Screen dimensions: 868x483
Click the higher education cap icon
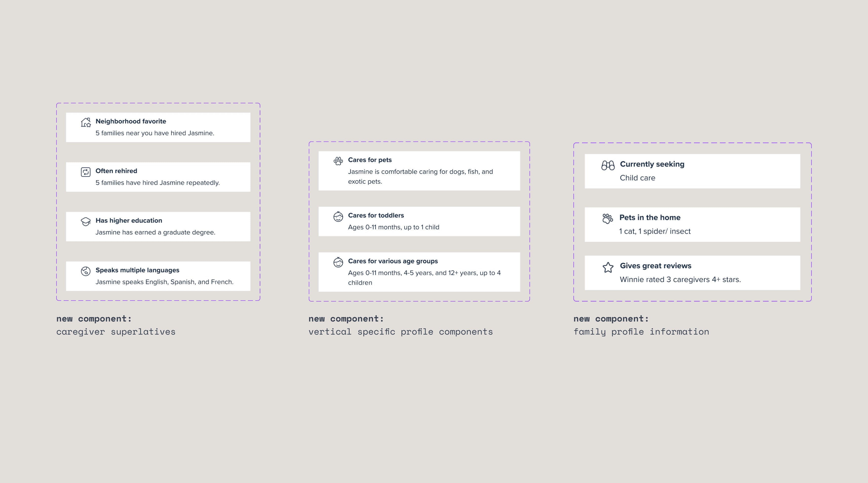point(85,221)
